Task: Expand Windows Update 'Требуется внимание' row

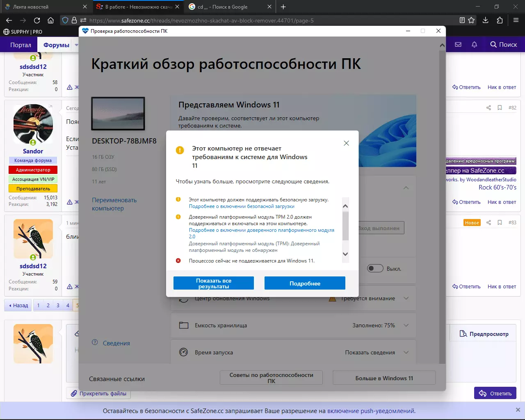Action: click(406, 298)
